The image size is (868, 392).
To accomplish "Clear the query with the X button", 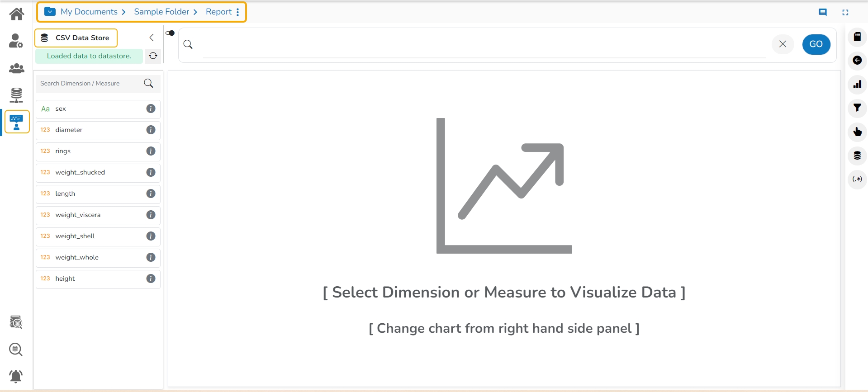I will click(x=783, y=44).
